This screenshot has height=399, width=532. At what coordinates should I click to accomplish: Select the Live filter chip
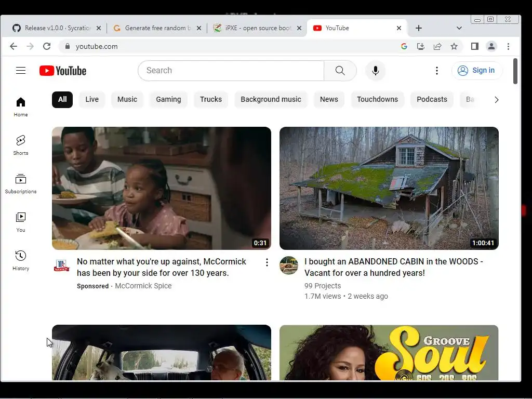tap(92, 99)
